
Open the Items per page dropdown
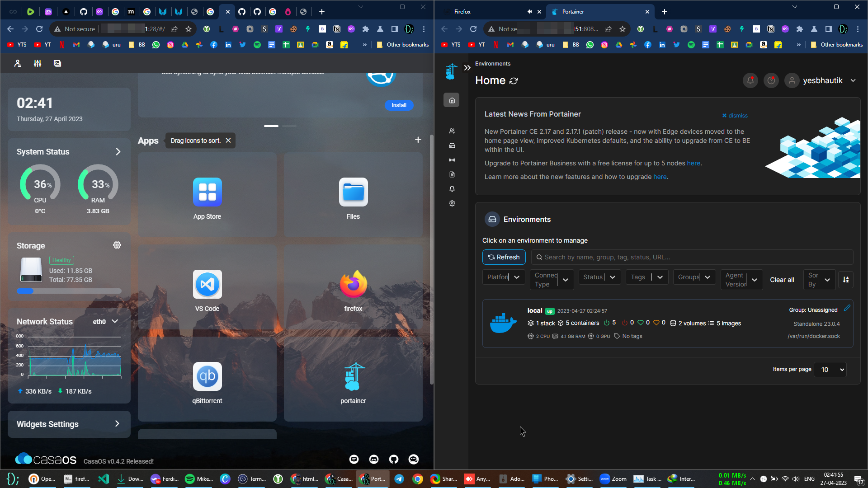coord(830,370)
